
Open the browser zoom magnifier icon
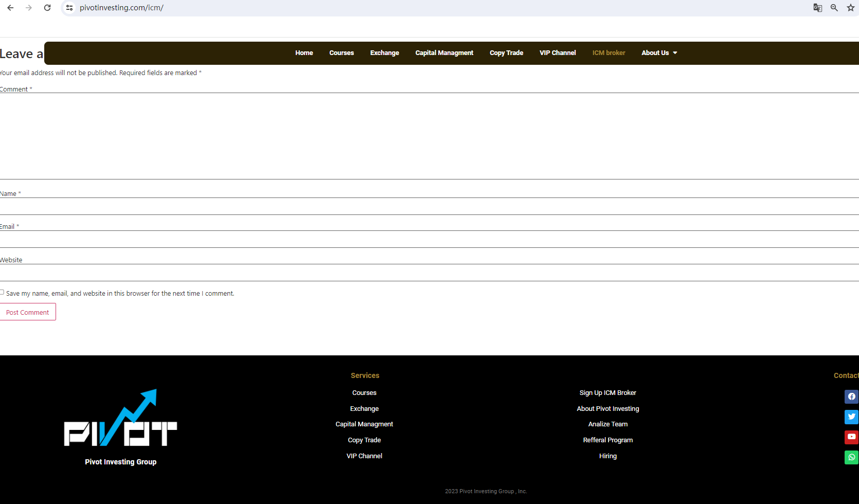(x=834, y=8)
